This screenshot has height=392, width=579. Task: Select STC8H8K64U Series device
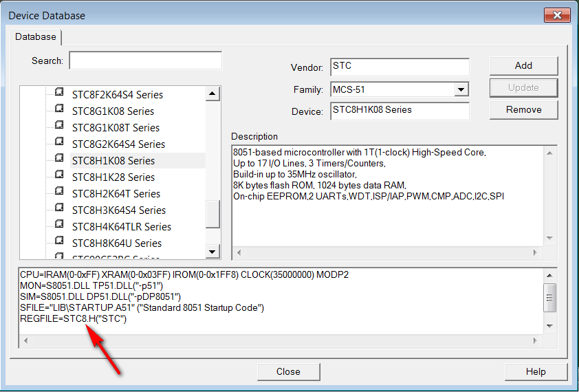(117, 243)
